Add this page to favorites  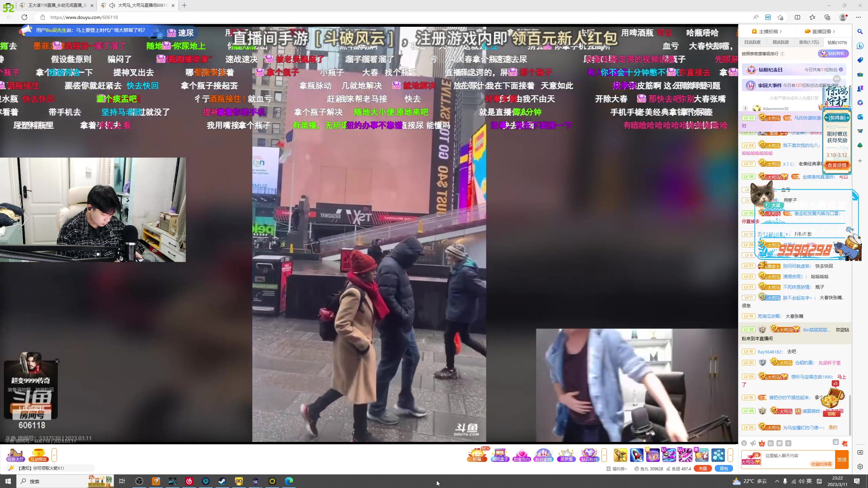(780, 17)
